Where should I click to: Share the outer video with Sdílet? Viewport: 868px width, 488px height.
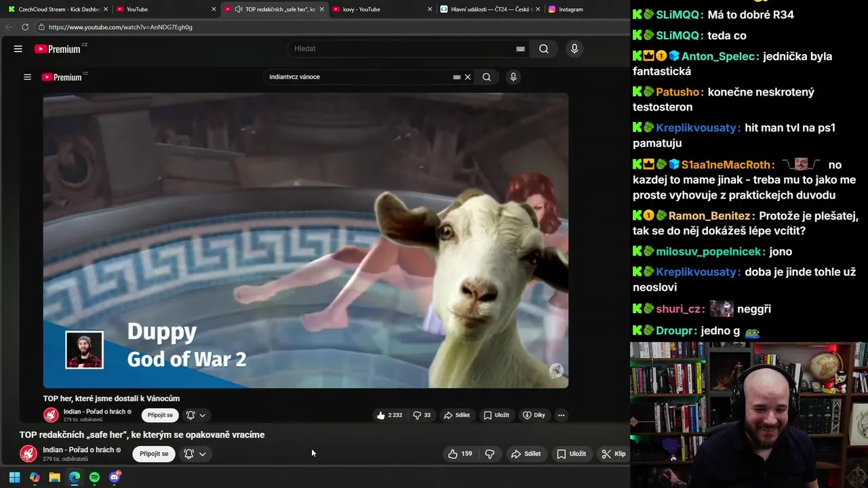click(x=526, y=454)
